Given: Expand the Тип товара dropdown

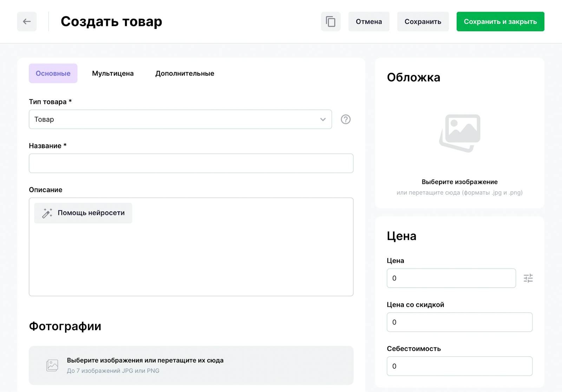Looking at the screenshot, I should tap(180, 119).
